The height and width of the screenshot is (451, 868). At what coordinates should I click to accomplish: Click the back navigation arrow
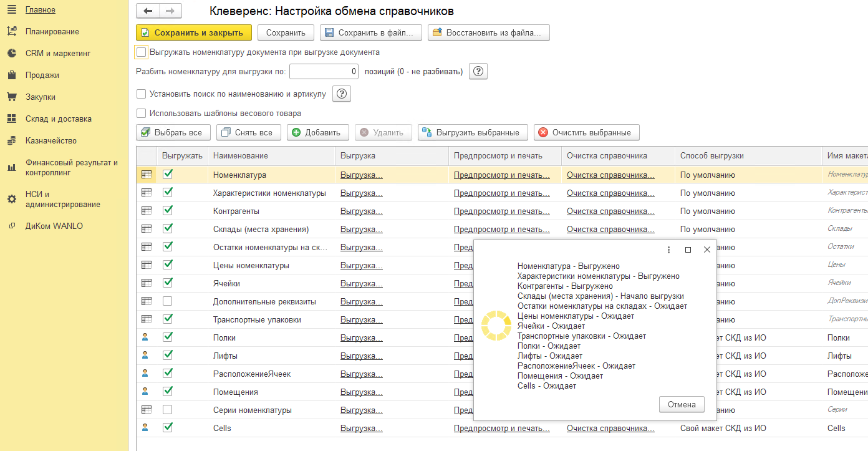coord(147,11)
